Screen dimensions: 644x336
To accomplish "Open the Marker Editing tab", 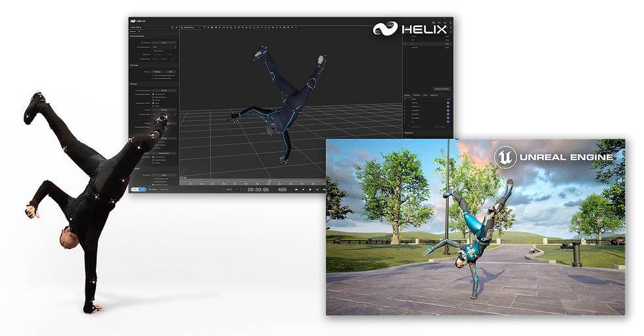I will click(x=136, y=27).
